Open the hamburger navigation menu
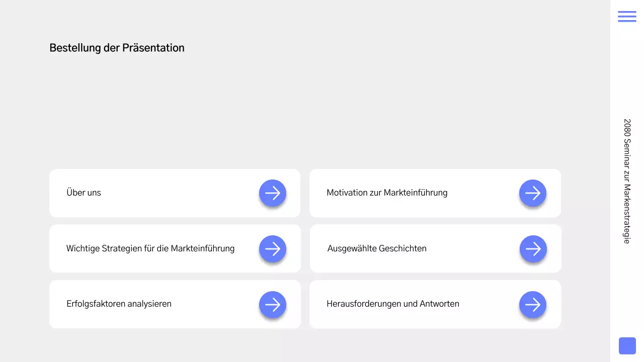Screen dimensions: 644x362 pyautogui.click(x=627, y=16)
